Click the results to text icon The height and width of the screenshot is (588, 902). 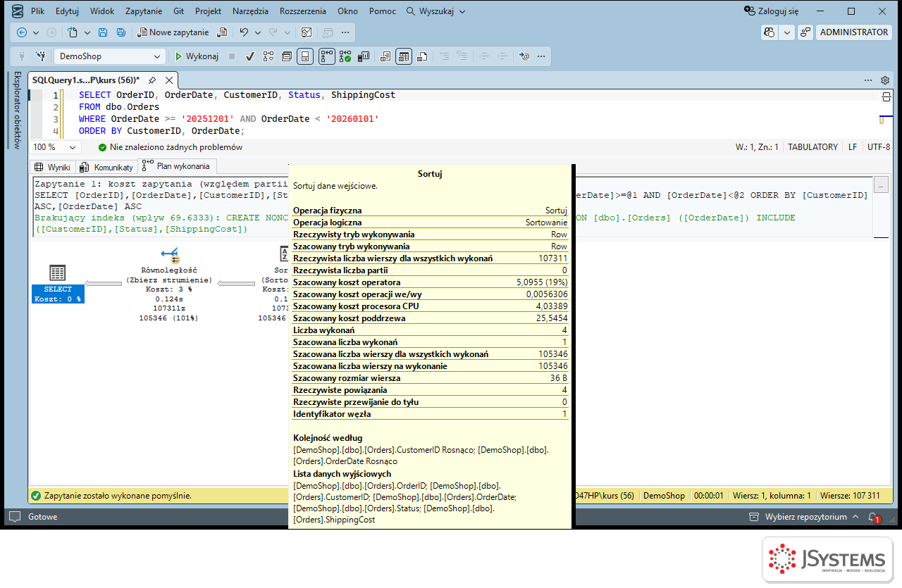point(385,56)
